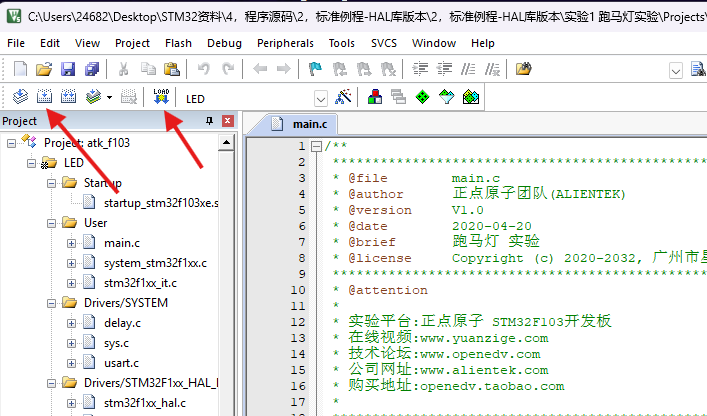Screen dimensions: 707x416
Task: Open the LED target selection dropdown
Action: click(x=321, y=98)
